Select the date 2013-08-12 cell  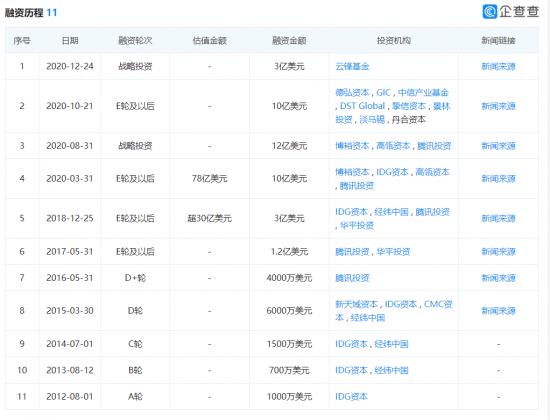(x=70, y=370)
